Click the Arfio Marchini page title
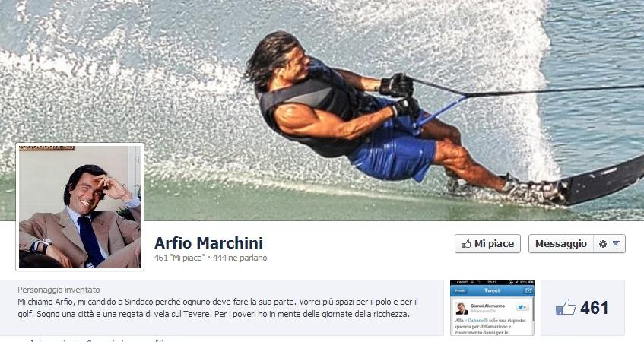This screenshot has height=342, width=644. pyautogui.click(x=208, y=243)
